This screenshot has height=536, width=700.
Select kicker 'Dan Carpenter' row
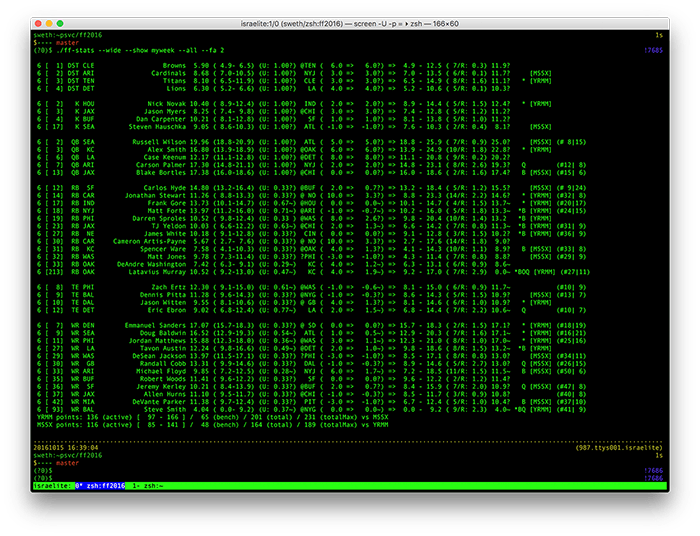click(273, 119)
